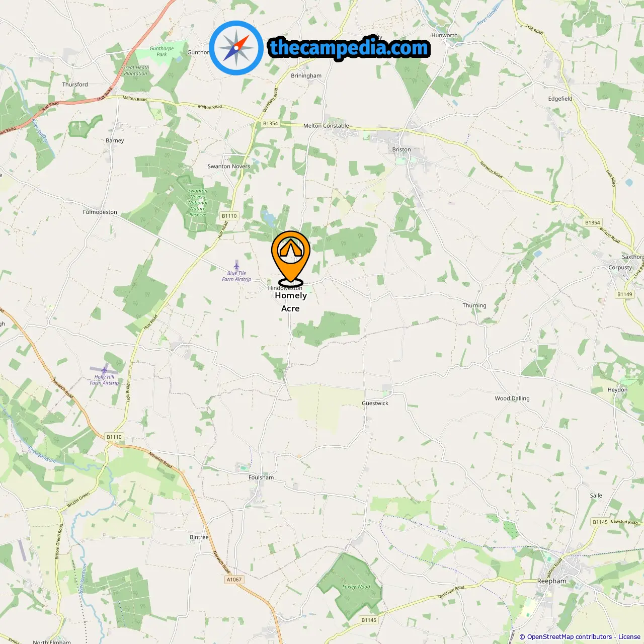Click the B1149 road shield near Corpusty
The height and width of the screenshot is (644, 644).
(625, 294)
